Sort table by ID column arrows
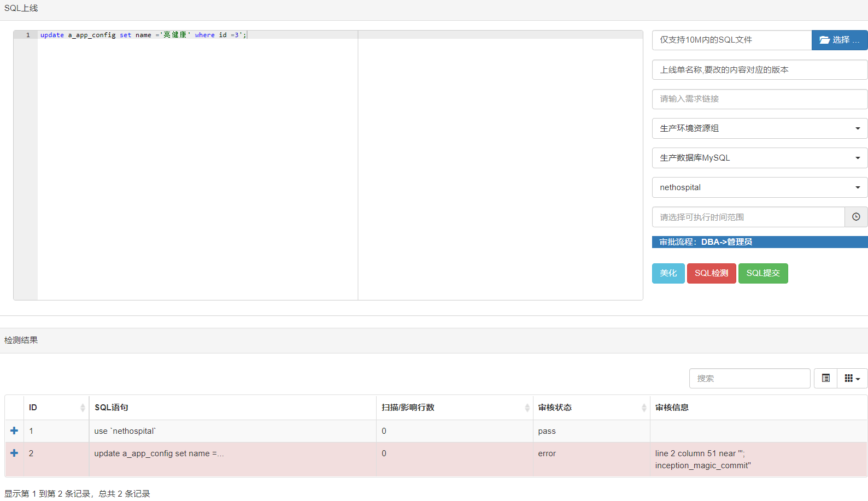The width and height of the screenshot is (868, 501). click(83, 408)
